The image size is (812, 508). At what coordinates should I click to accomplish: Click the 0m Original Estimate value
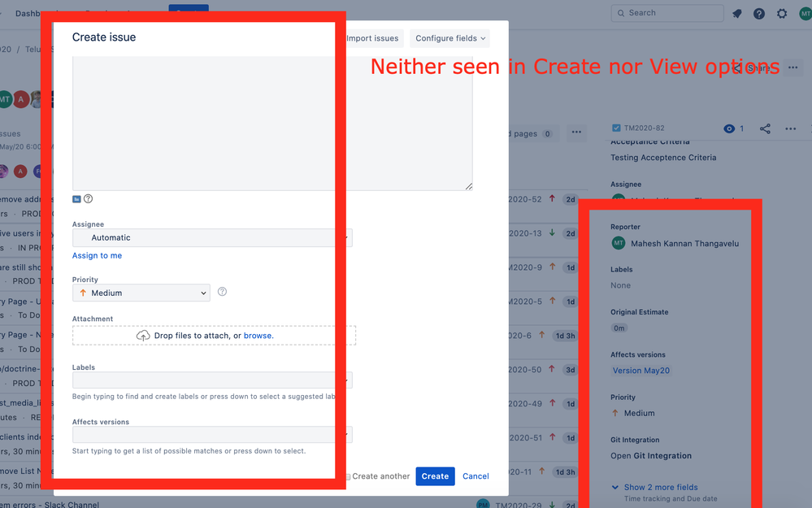619,328
